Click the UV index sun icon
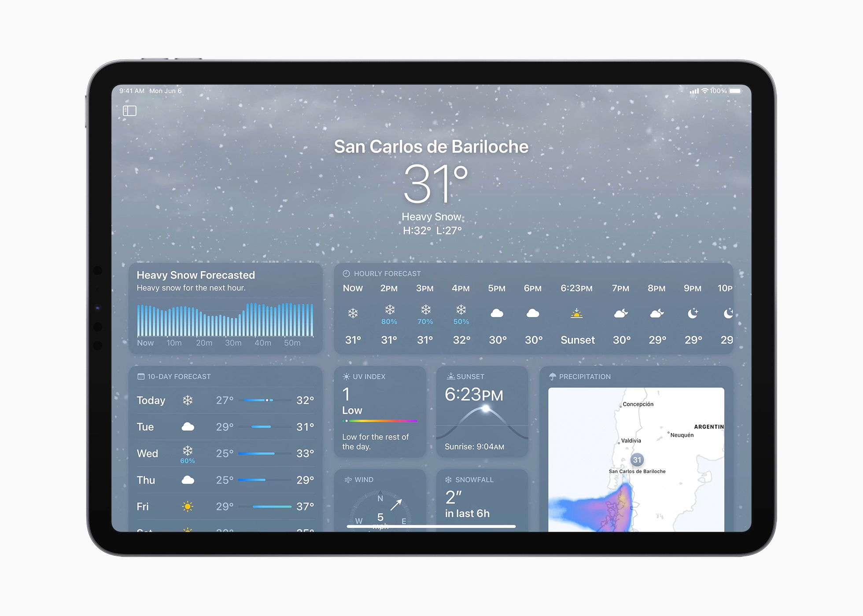The image size is (863, 616). [x=345, y=377]
